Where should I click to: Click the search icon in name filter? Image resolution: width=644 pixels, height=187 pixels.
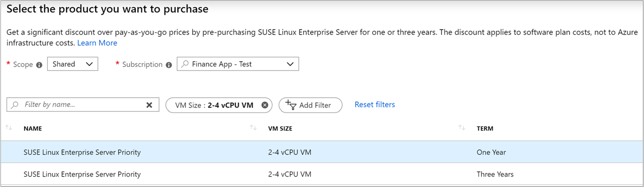[x=15, y=105]
